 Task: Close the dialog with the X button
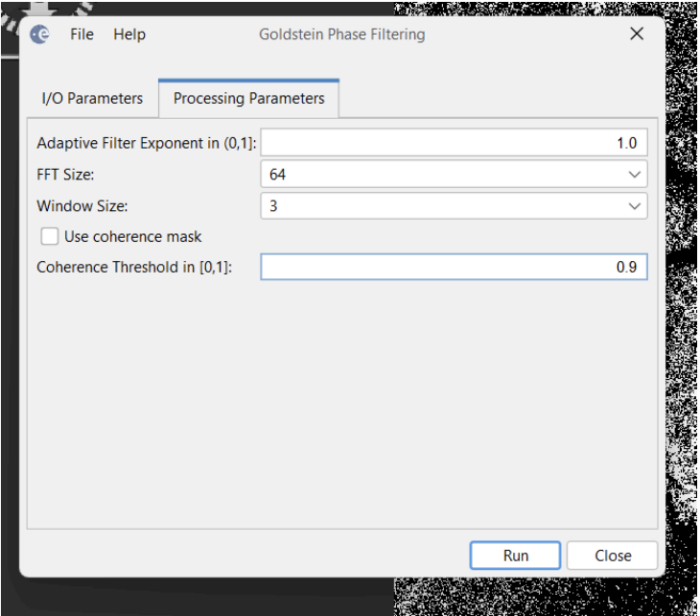(637, 34)
